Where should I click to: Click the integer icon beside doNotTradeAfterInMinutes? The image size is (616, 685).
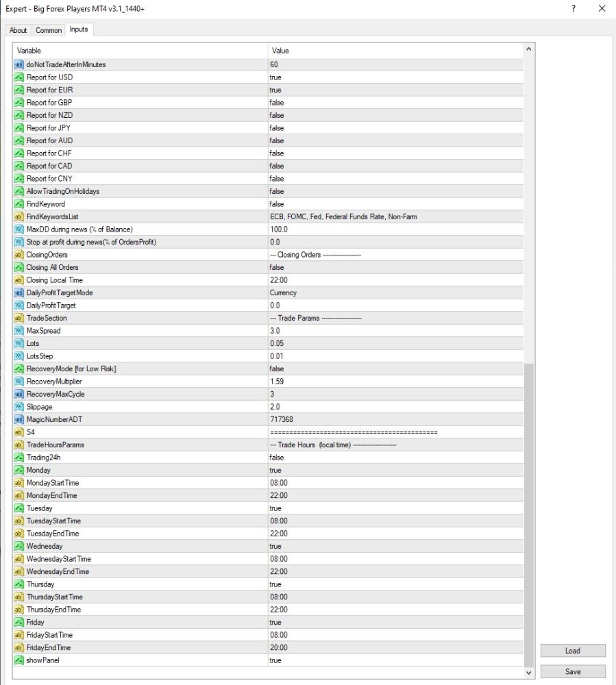[x=19, y=64]
